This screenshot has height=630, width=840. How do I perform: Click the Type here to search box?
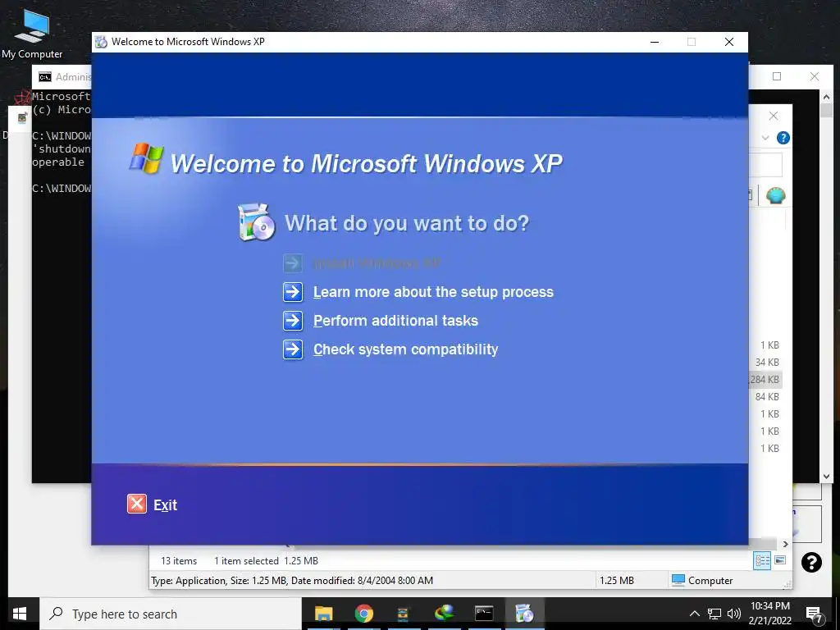(171, 614)
